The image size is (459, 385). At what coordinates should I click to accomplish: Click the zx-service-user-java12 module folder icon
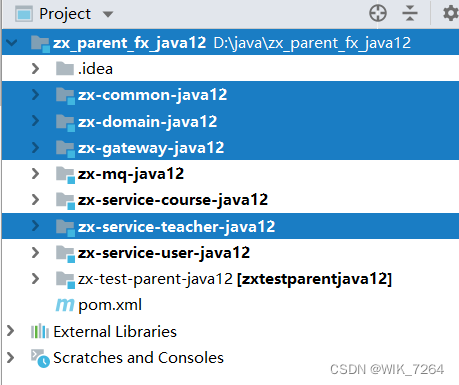pyautogui.click(x=65, y=254)
